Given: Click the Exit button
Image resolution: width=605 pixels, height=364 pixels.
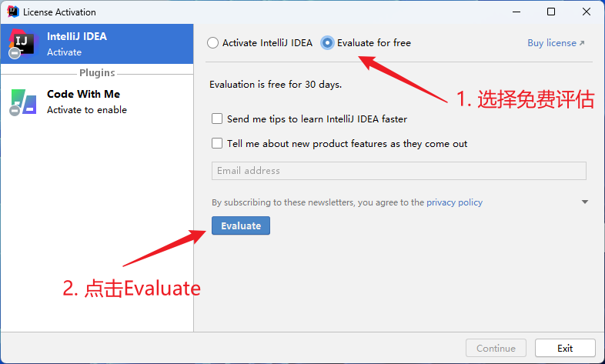Looking at the screenshot, I should coord(565,348).
